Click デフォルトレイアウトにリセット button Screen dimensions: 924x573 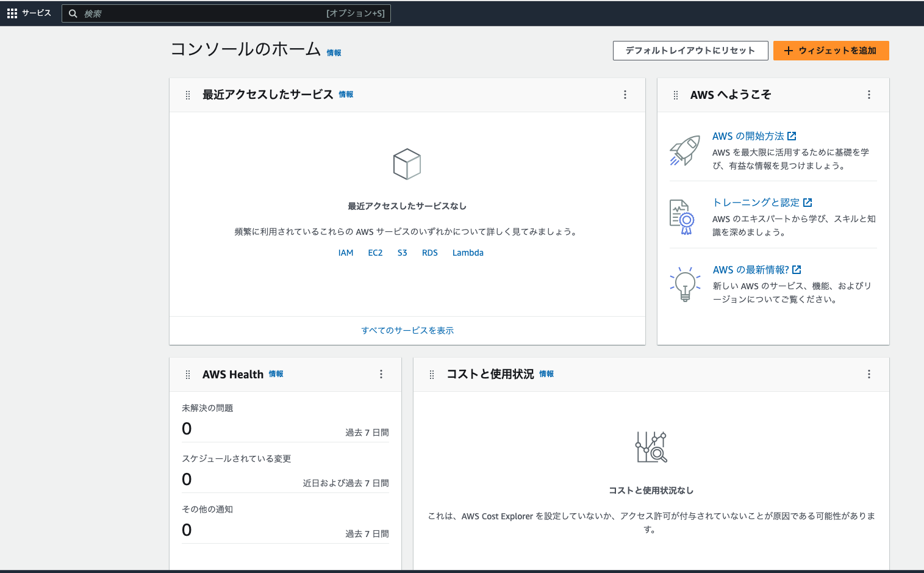(690, 51)
